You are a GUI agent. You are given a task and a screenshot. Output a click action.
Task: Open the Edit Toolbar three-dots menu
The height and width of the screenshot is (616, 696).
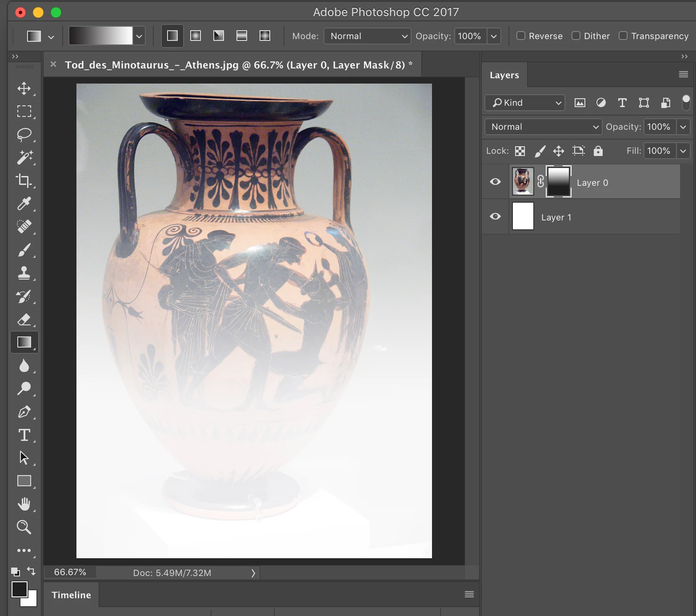pyautogui.click(x=24, y=550)
